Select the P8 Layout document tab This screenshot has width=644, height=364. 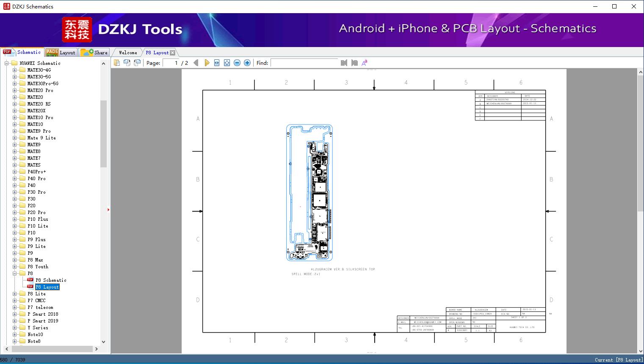157,53
